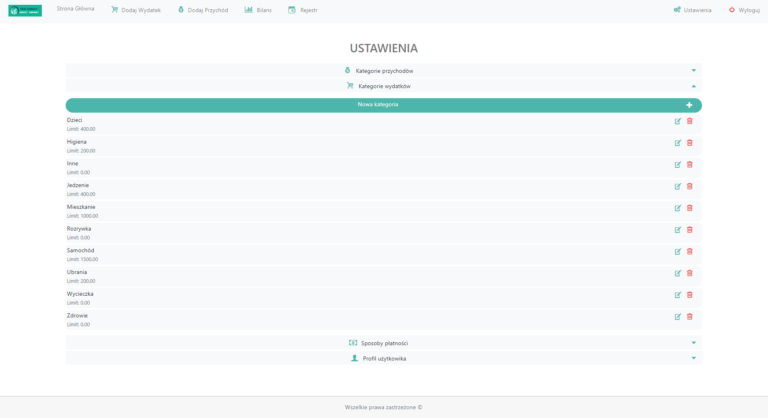The image size is (768, 418).
Task: Edit the Wycieczka category
Action: (x=678, y=294)
